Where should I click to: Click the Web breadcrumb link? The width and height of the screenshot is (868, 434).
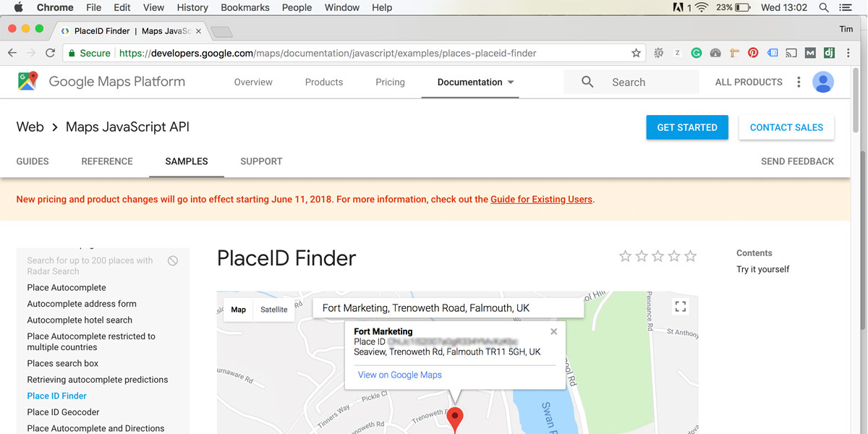coord(30,127)
